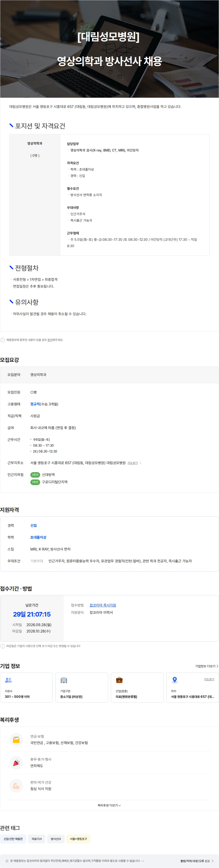The width and height of the screenshot is (219, 868).
Task: Select the 신입·인턴 채용관 tag
Action: click(13, 839)
